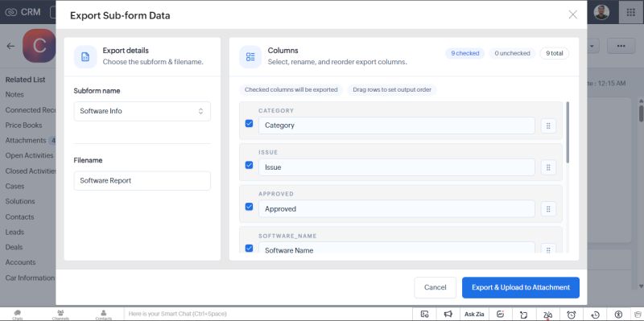Close the Export Sub-form Data dialog
The width and height of the screenshot is (644, 321).
(572, 14)
